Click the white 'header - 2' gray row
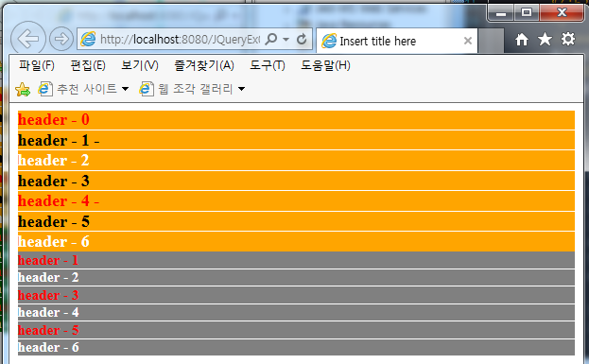 tap(296, 278)
